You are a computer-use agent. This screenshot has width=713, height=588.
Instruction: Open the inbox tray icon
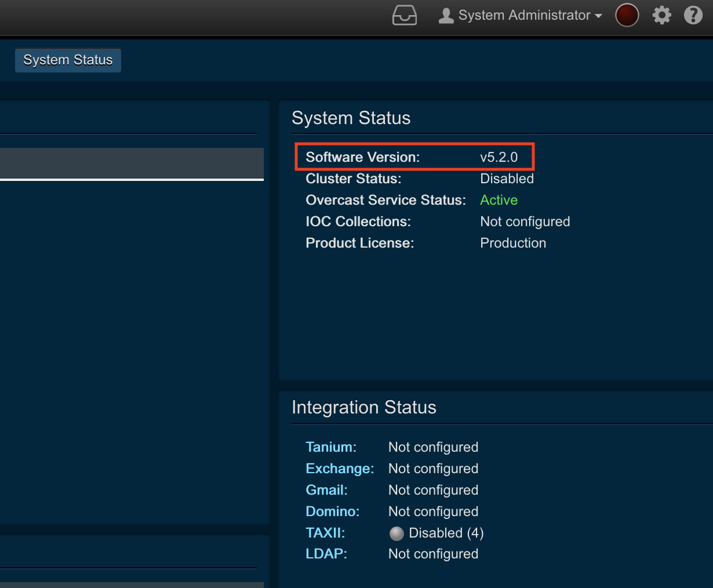coord(404,16)
